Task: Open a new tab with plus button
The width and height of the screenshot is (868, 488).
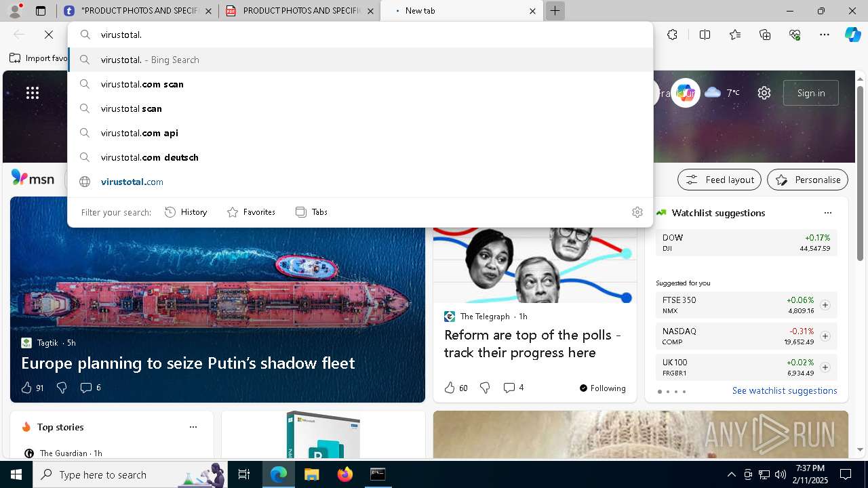Action: click(555, 11)
